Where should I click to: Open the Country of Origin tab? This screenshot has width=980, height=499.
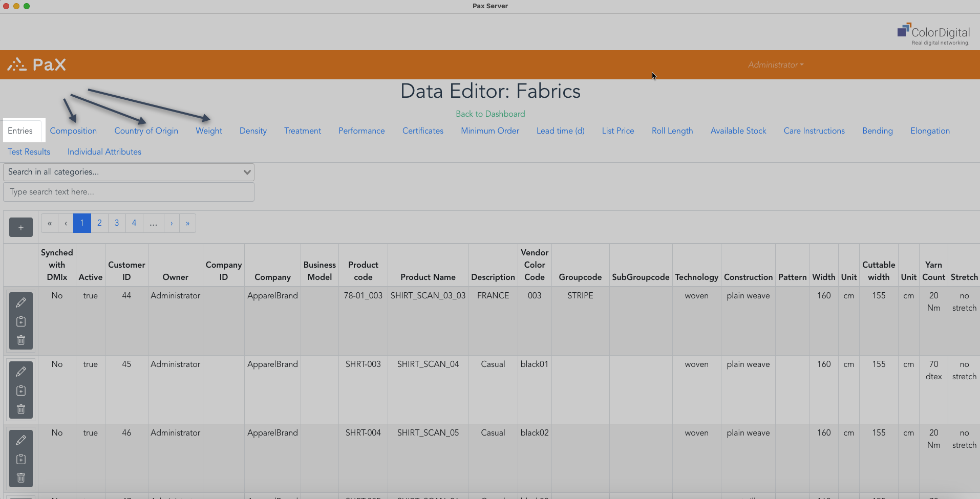[146, 131]
